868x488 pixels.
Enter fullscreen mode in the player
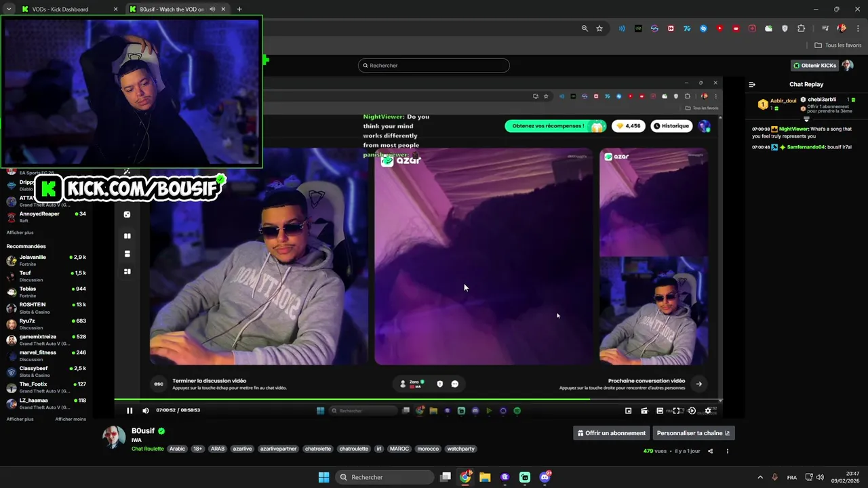(676, 411)
